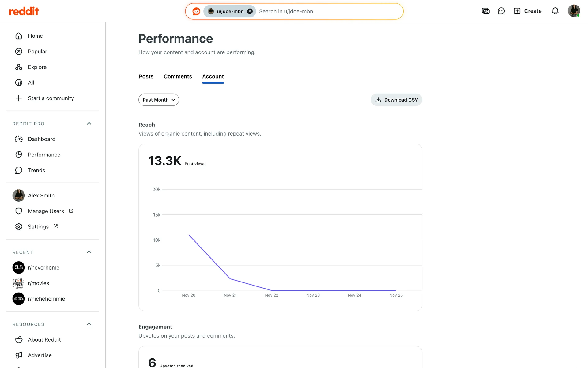The image size is (588, 368).
Task: Click the Reddit logo in the header
Action: coord(24,11)
